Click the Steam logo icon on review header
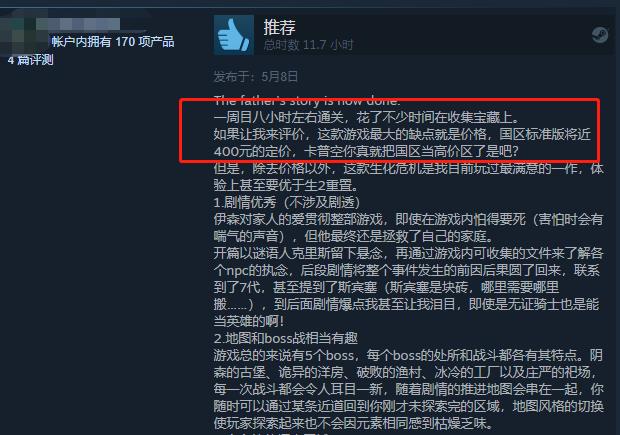This screenshot has width=620, height=435. tap(600, 35)
